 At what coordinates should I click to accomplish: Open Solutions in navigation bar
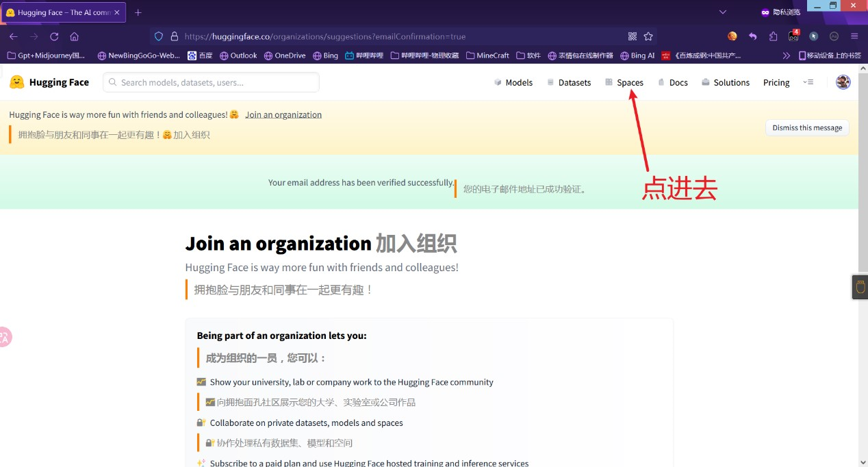(x=732, y=82)
